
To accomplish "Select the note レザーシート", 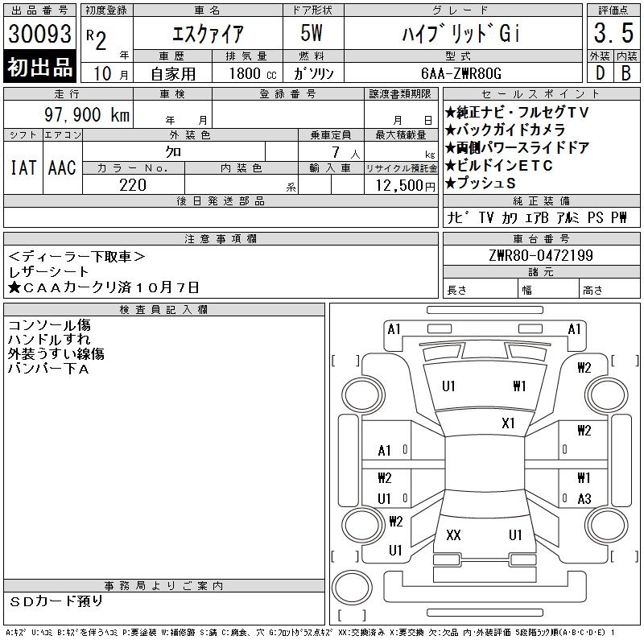I will pyautogui.click(x=48, y=272).
